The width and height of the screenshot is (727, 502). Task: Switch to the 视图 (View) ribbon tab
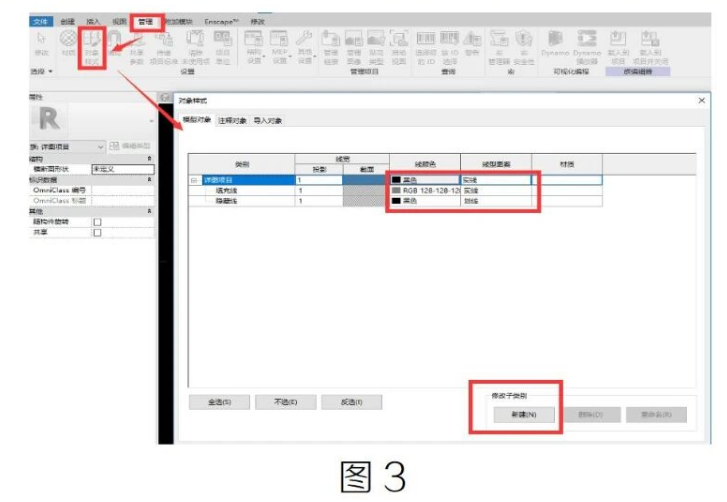pos(119,21)
